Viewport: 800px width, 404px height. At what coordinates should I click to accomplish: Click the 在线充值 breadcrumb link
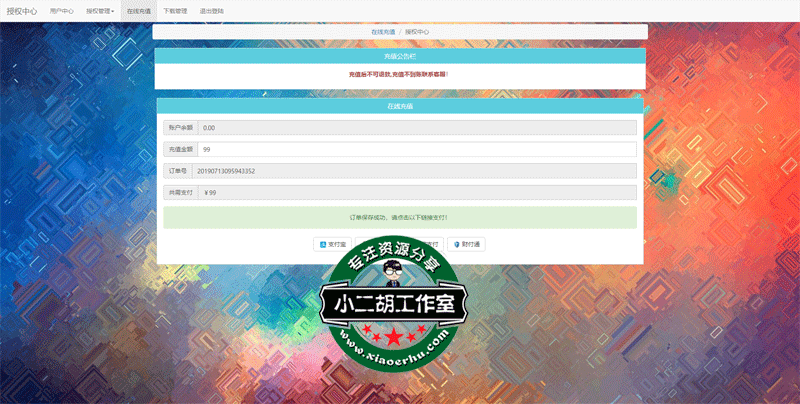coord(383,32)
